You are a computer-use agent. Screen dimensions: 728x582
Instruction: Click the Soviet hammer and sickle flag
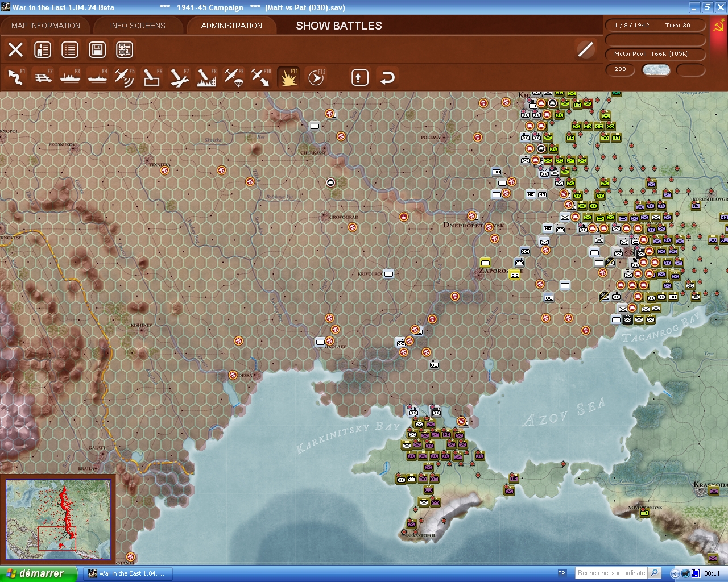(x=718, y=26)
